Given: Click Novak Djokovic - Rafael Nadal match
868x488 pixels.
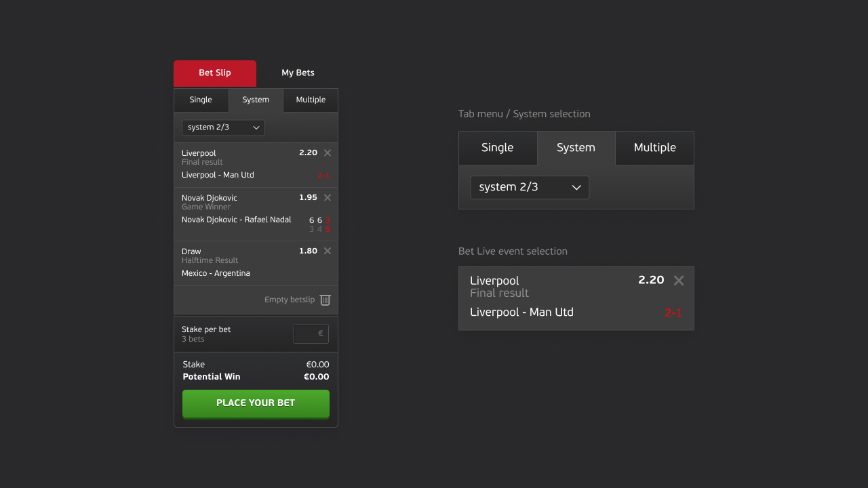Looking at the screenshot, I should 237,220.
